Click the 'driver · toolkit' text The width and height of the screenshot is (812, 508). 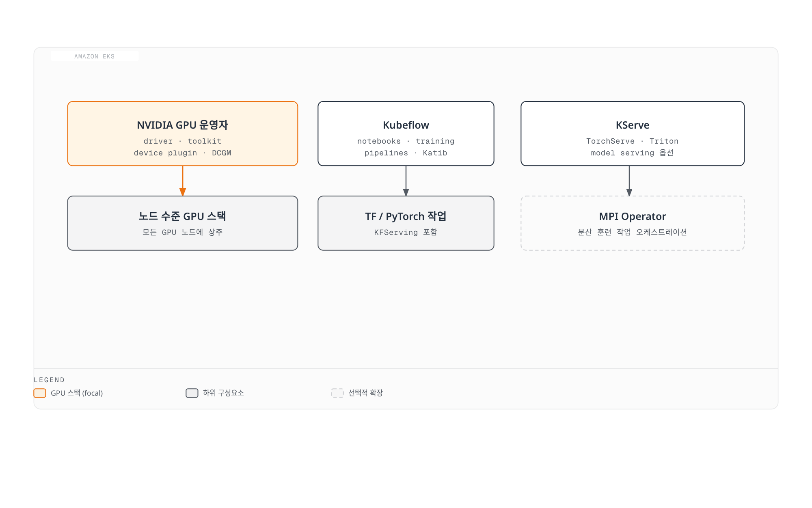183,141
